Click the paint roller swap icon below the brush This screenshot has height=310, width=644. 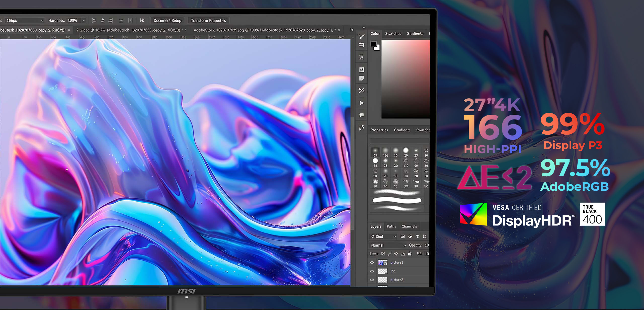pyautogui.click(x=361, y=45)
